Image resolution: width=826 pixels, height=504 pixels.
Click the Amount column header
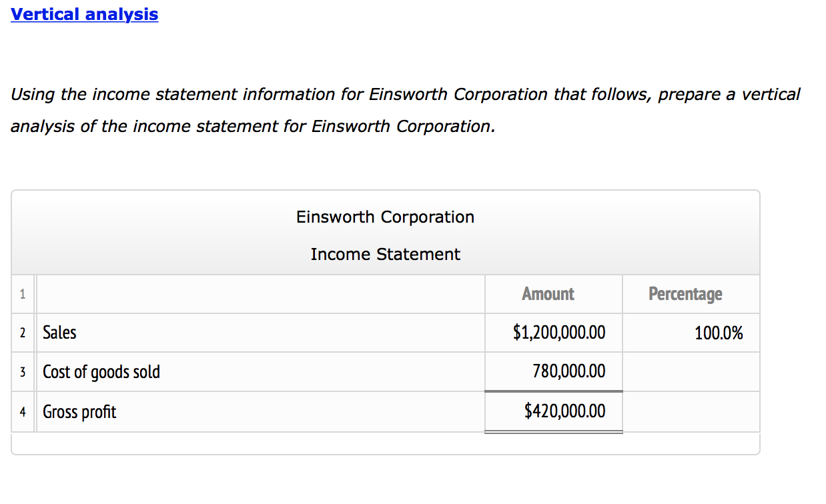(548, 294)
